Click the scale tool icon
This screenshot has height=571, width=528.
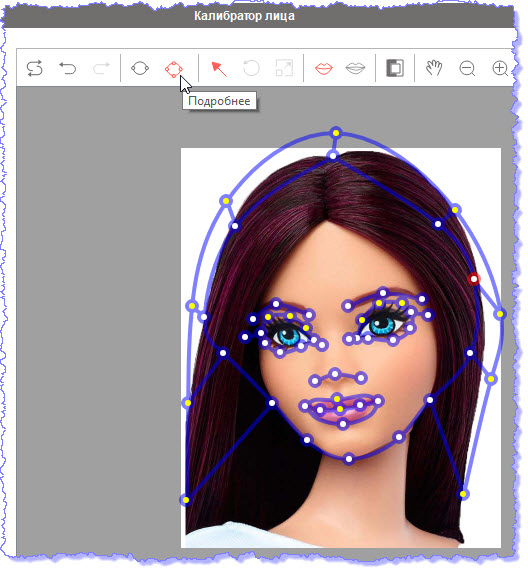284,68
